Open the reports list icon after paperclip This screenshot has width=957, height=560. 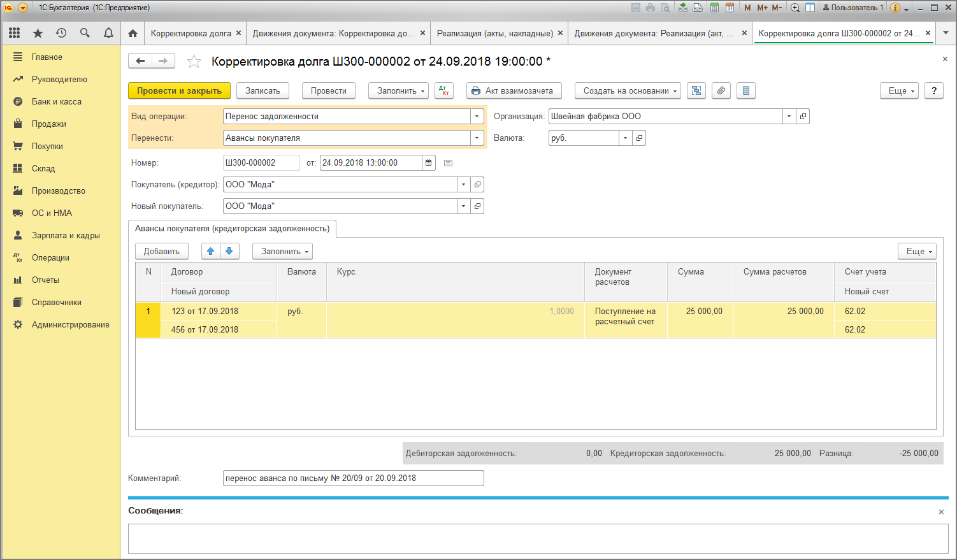745,90
